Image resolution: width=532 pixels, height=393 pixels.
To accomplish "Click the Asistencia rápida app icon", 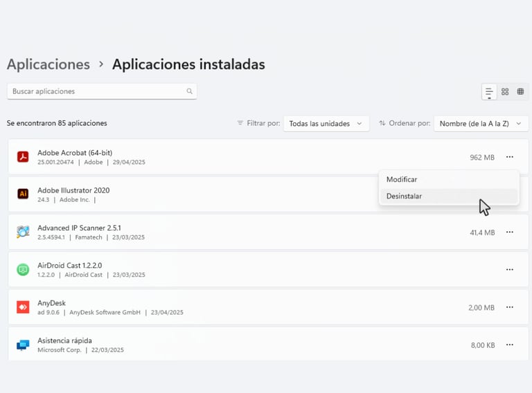I will click(x=23, y=345).
